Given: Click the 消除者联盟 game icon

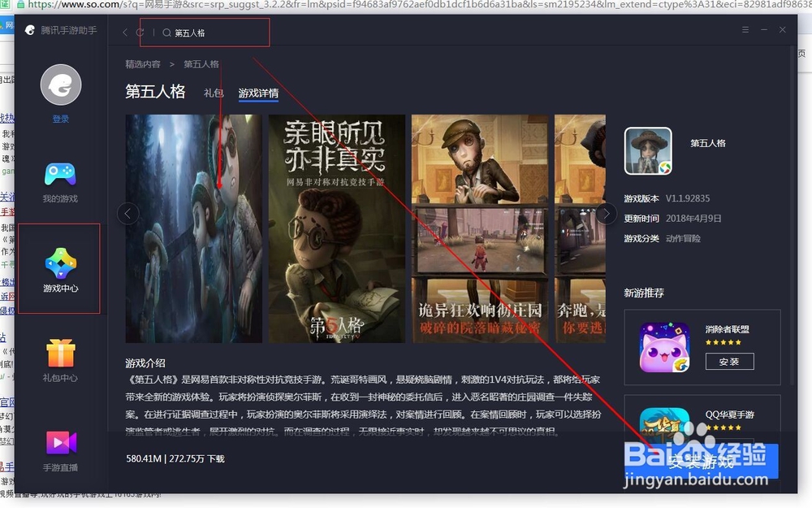Looking at the screenshot, I should [x=664, y=347].
